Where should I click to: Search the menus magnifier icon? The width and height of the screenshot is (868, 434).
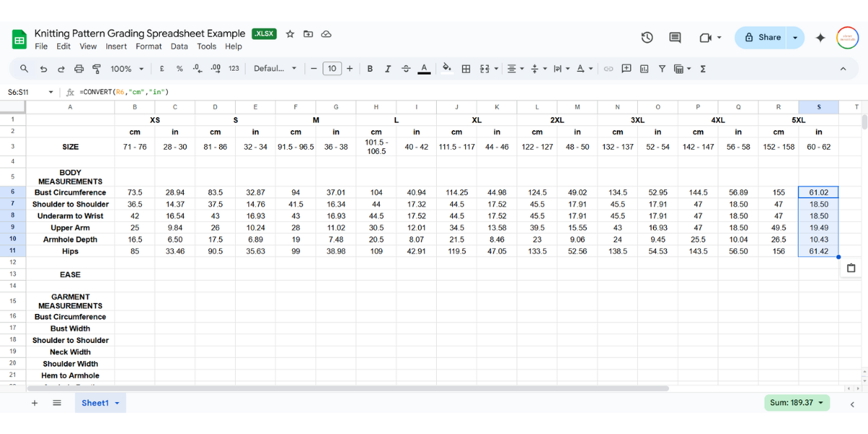[x=24, y=69]
